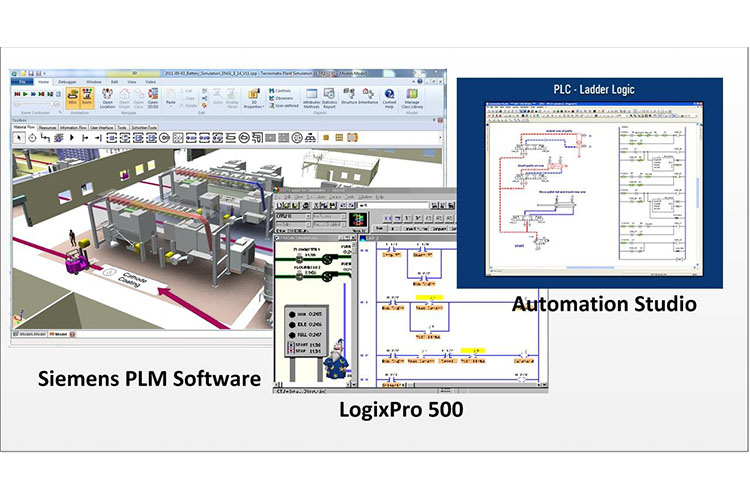Viewport: 750px width, 500px height.
Task: Click the Inheritance icon in the Objects group
Action: (368, 96)
